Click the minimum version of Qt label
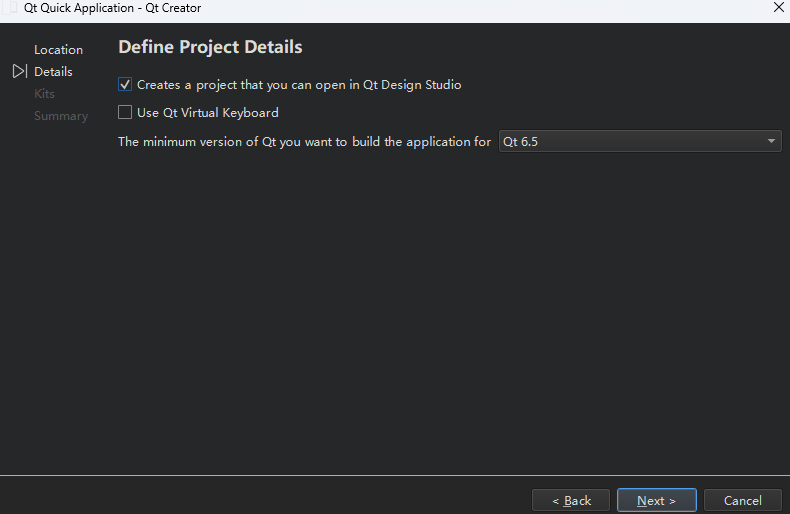The height and width of the screenshot is (514, 790). (304, 142)
